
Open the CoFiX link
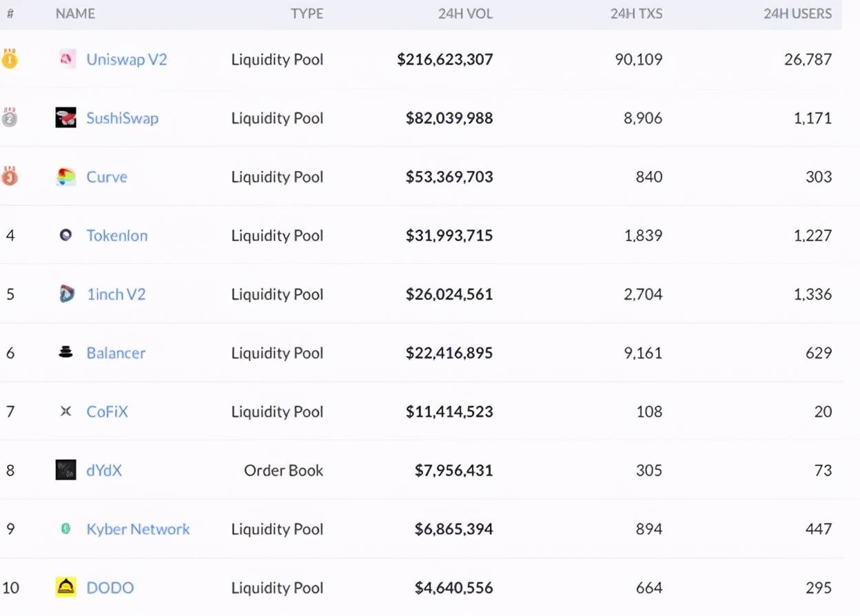pos(107,411)
